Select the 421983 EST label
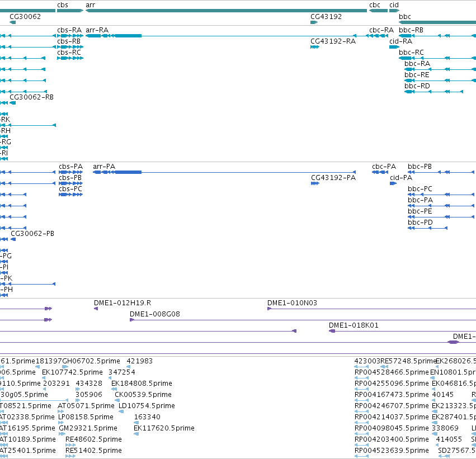 (x=140, y=361)
